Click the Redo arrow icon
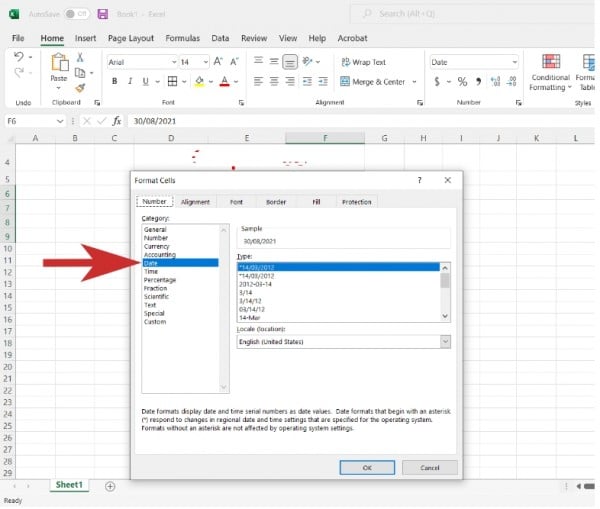This screenshot has width=600, height=509. 19,72
